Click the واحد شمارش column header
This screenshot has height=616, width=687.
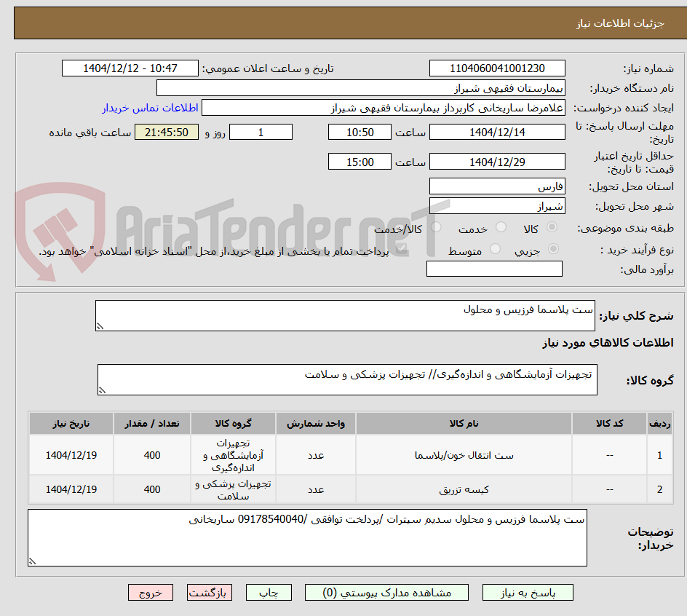coord(316,424)
